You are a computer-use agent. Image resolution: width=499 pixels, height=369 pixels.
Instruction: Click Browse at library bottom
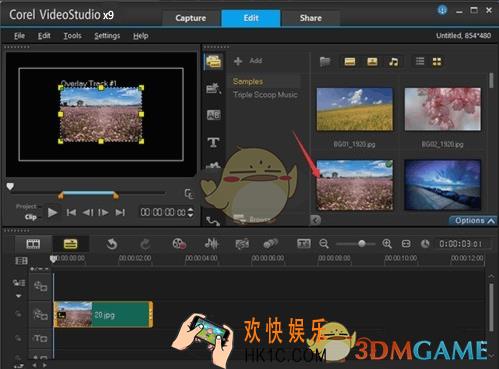[x=254, y=219]
